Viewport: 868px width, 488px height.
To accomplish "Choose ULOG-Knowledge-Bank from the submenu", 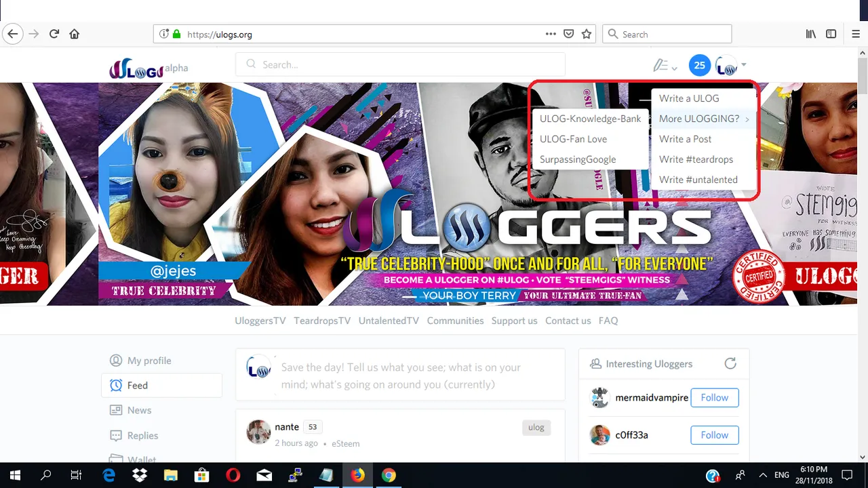I will coord(591,119).
